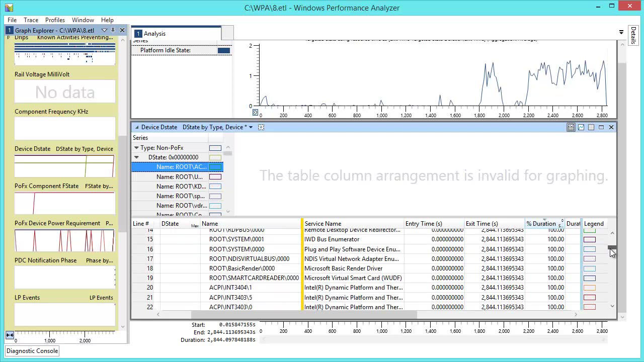Open the File menu
Image resolution: width=644 pixels, height=362 pixels.
point(12,20)
